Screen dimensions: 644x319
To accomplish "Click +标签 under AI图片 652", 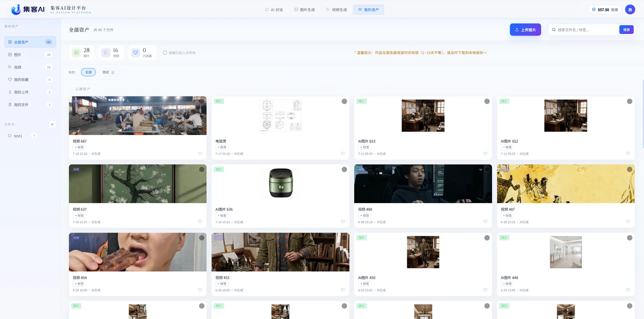I will point(507,147).
